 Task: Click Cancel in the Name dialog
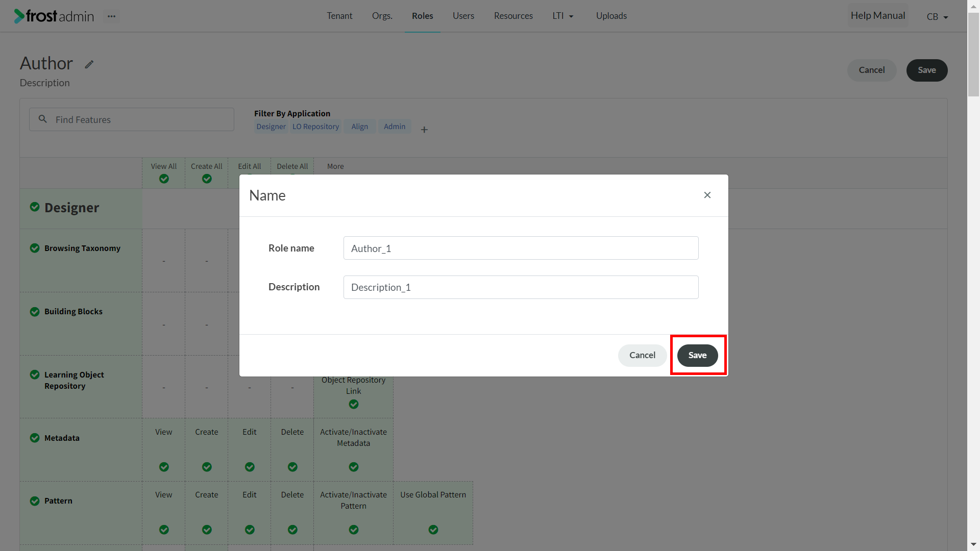pyautogui.click(x=642, y=355)
